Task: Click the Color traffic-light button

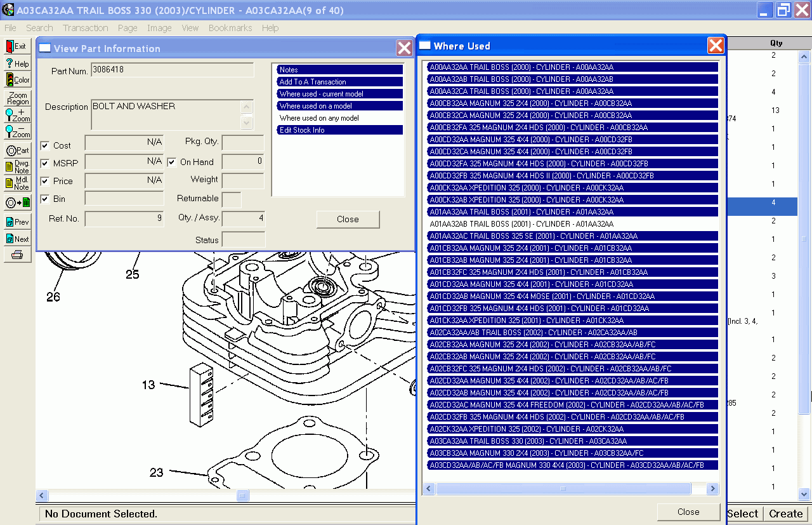Action: [x=18, y=80]
